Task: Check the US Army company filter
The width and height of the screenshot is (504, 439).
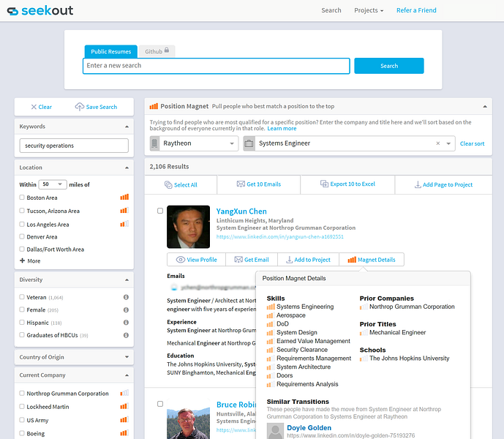Action: (x=22, y=420)
